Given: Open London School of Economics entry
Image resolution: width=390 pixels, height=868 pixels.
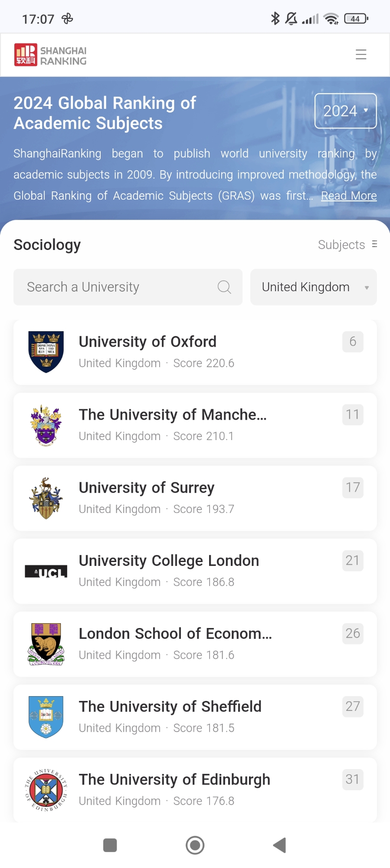Looking at the screenshot, I should (x=175, y=634).
